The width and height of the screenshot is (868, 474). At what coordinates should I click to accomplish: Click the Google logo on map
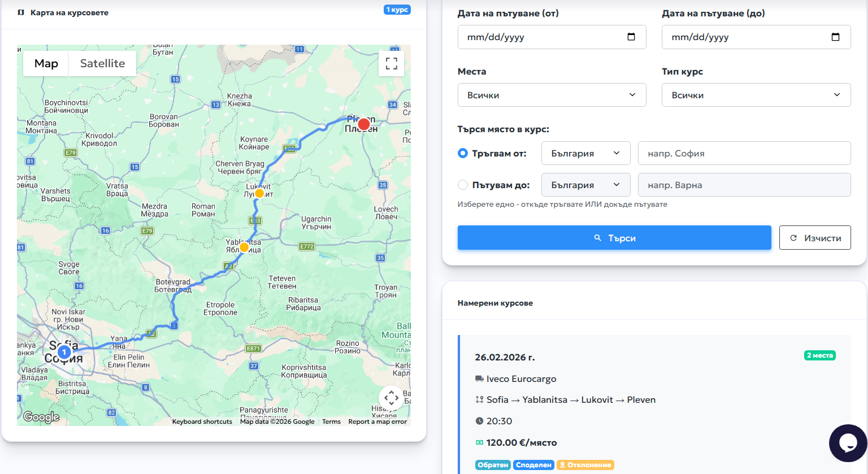(x=41, y=417)
